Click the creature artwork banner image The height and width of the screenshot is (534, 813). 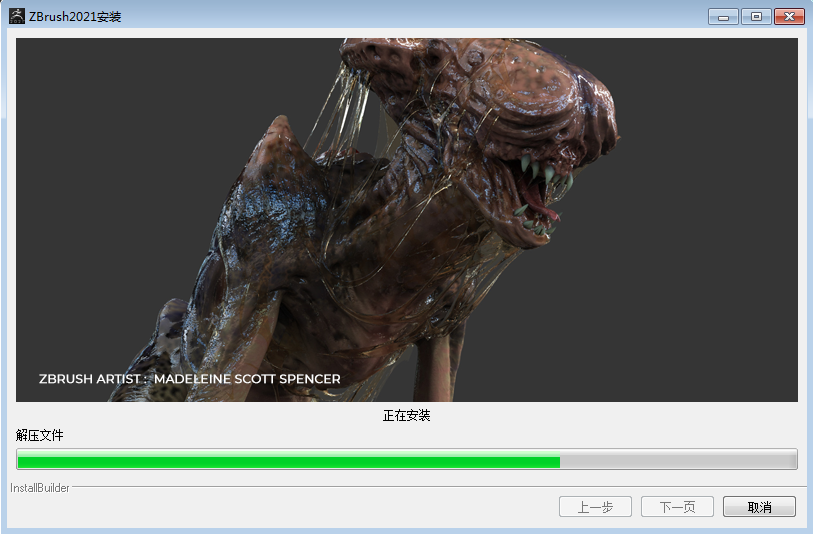point(407,220)
